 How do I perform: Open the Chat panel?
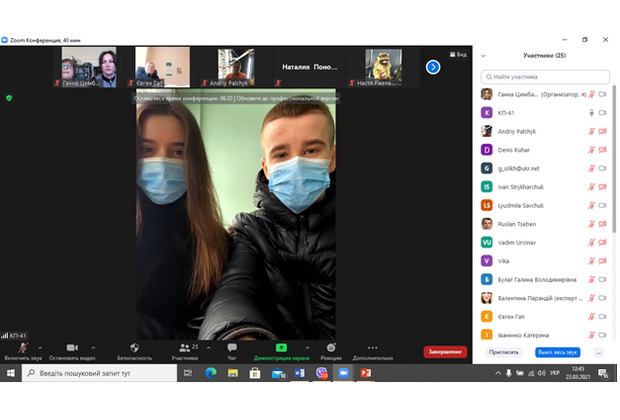point(232,347)
